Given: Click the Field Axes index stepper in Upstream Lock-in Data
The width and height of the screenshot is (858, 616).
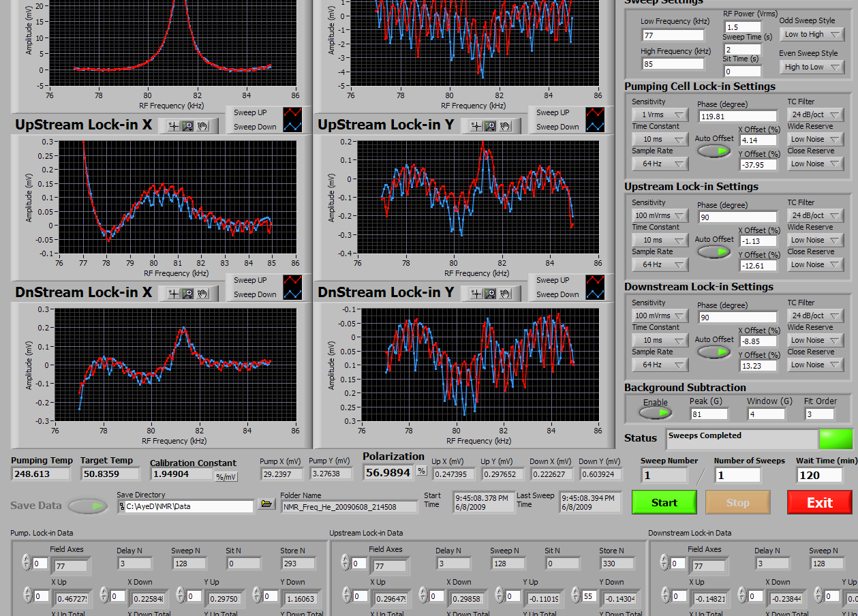Looking at the screenshot, I should click(x=346, y=562).
